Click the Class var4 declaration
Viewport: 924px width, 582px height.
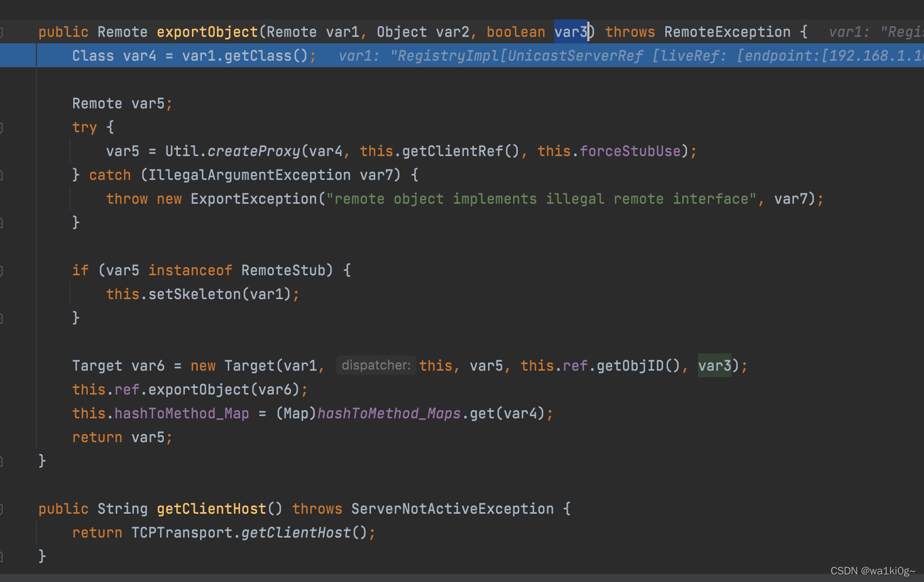tap(114, 56)
